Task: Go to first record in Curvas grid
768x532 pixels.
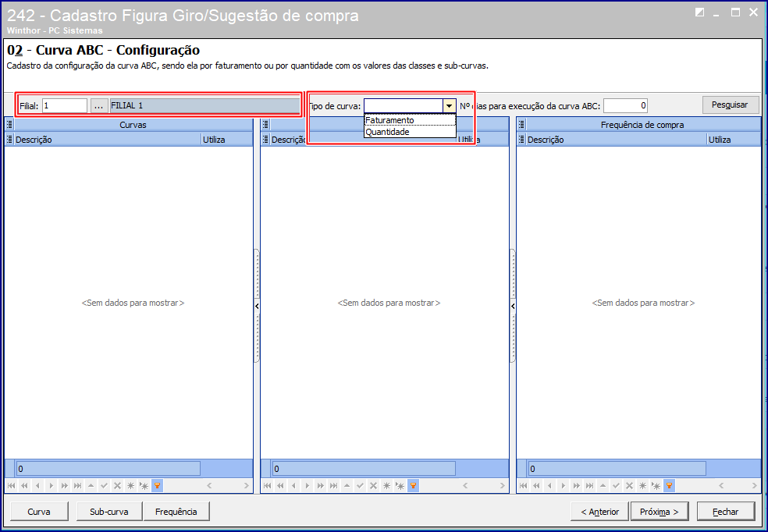Action: pos(11,485)
